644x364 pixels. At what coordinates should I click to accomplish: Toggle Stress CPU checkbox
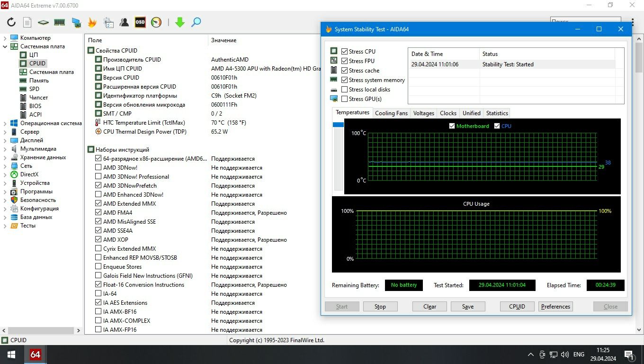[344, 52]
